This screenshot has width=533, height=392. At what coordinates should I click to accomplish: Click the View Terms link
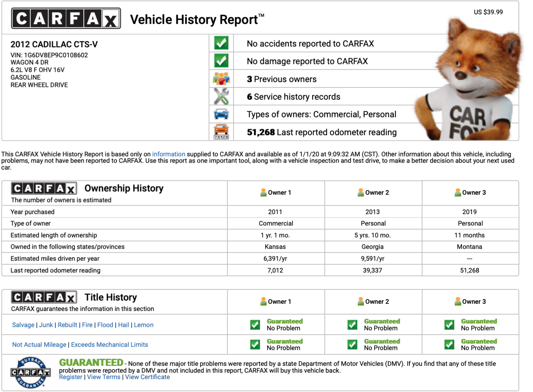point(104,377)
